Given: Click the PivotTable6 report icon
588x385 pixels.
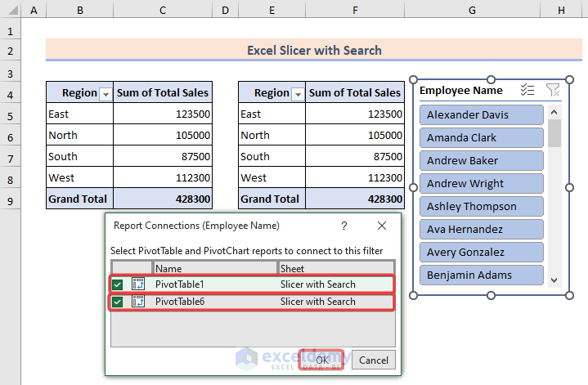Looking at the screenshot, I should pos(138,302).
